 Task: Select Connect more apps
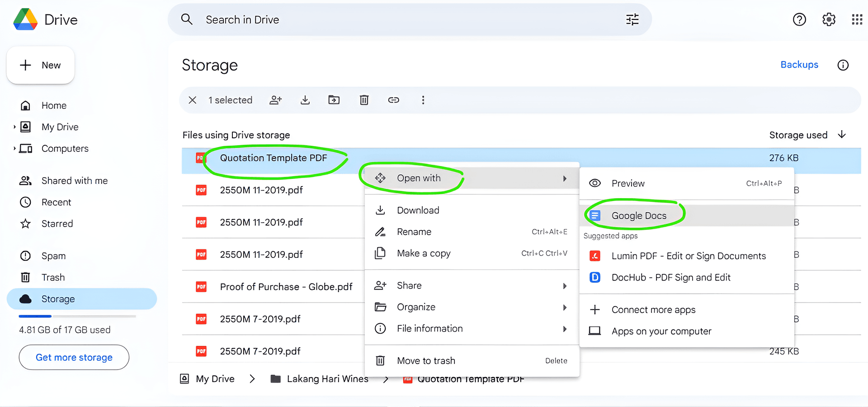coord(687,309)
